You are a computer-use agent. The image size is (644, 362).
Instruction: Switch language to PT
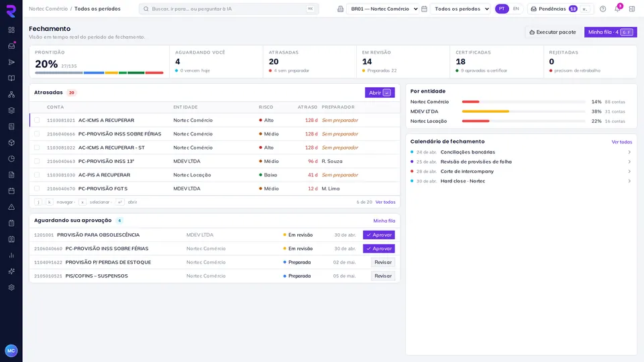[502, 9]
